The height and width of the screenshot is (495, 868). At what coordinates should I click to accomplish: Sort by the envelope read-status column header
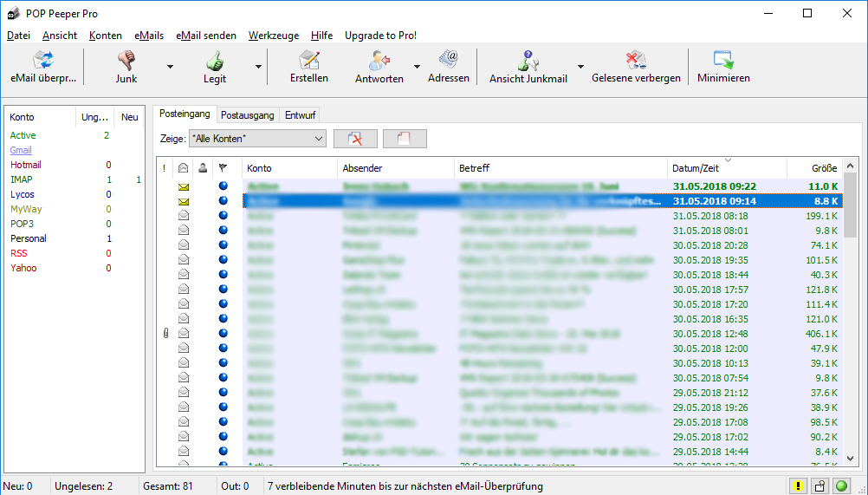click(x=184, y=168)
